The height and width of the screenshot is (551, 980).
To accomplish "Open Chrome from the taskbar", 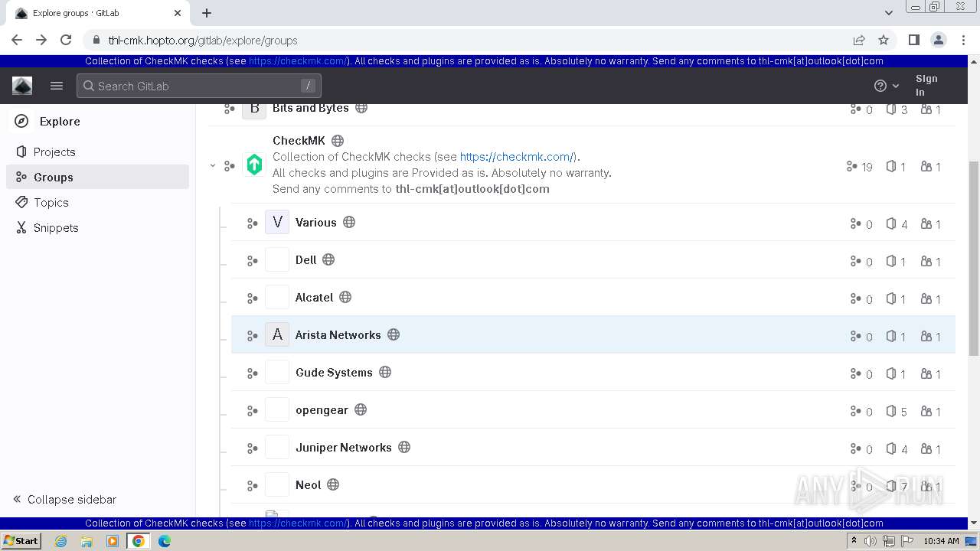I will click(138, 541).
